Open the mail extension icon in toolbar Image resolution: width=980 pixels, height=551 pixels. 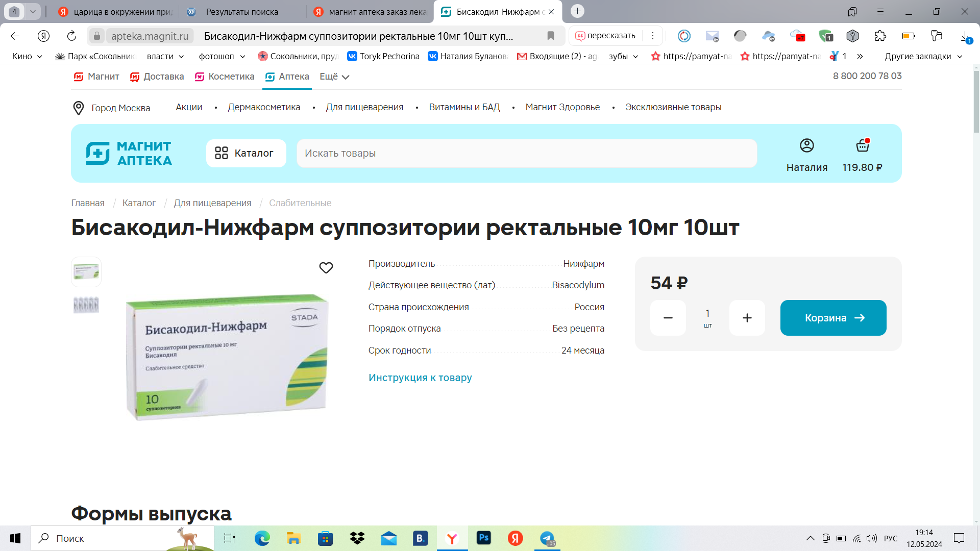point(712,36)
